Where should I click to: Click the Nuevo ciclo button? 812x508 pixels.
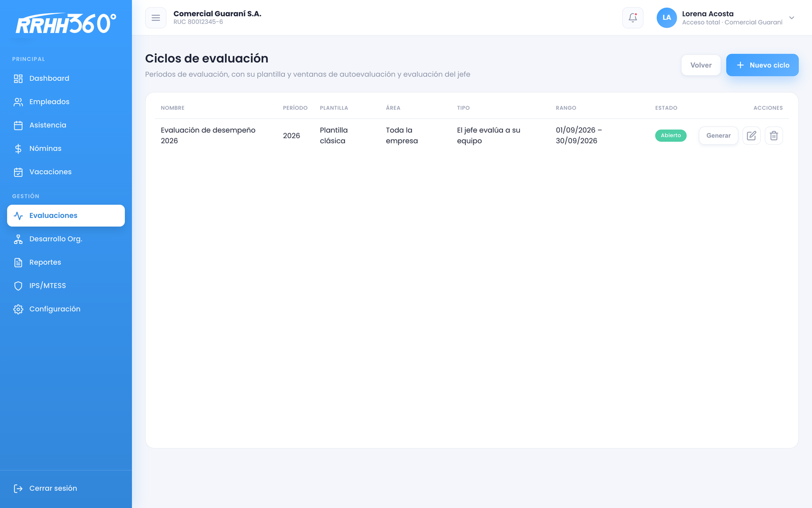click(x=762, y=65)
